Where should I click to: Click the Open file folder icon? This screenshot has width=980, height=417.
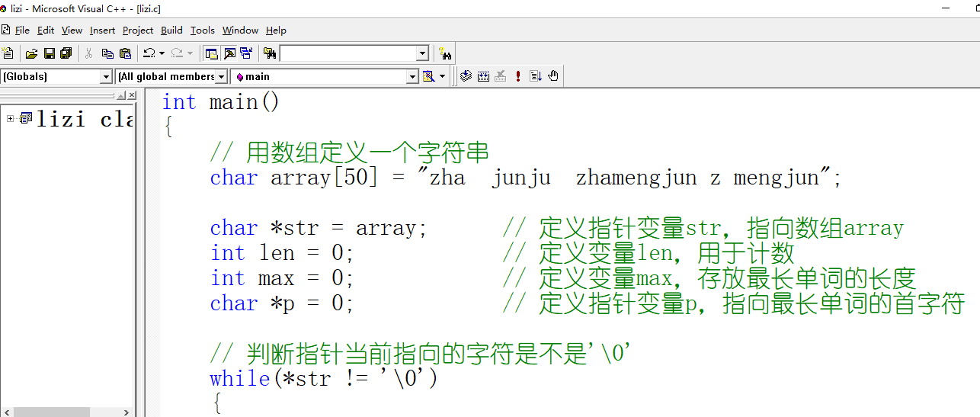pos(31,53)
